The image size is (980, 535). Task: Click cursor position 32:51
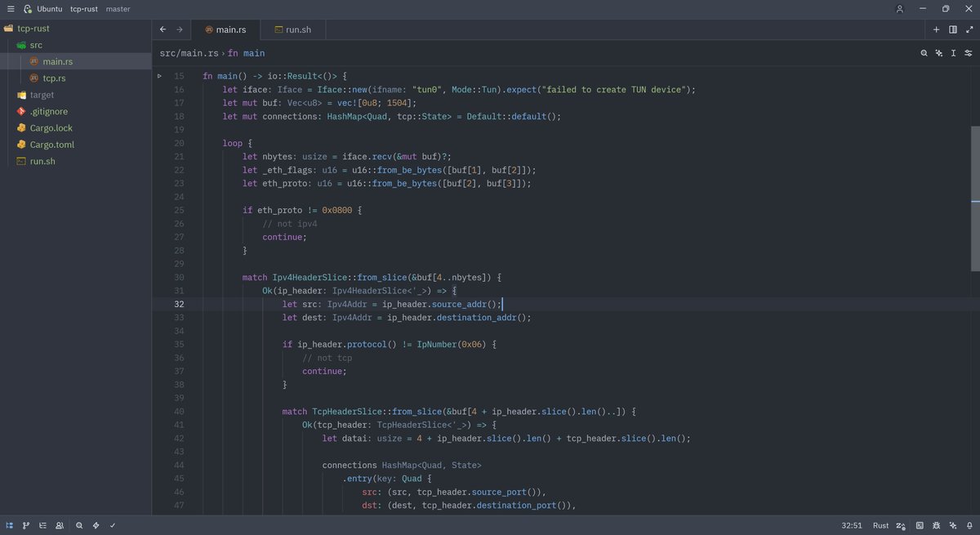[x=852, y=525]
